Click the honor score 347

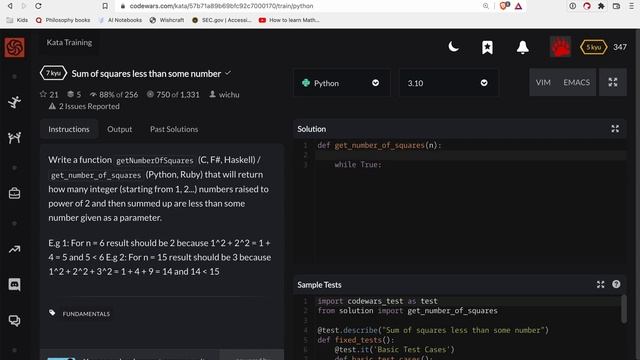click(x=620, y=47)
